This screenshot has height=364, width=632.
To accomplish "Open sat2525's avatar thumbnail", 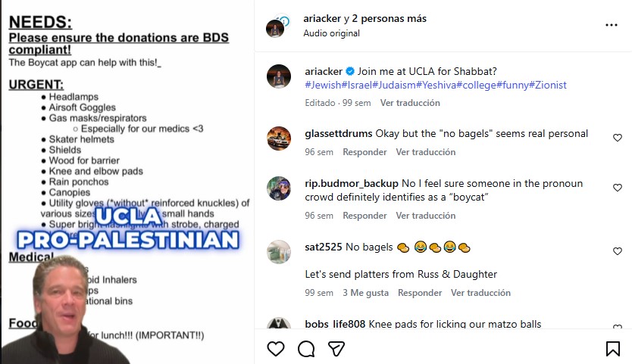I will click(x=279, y=252).
